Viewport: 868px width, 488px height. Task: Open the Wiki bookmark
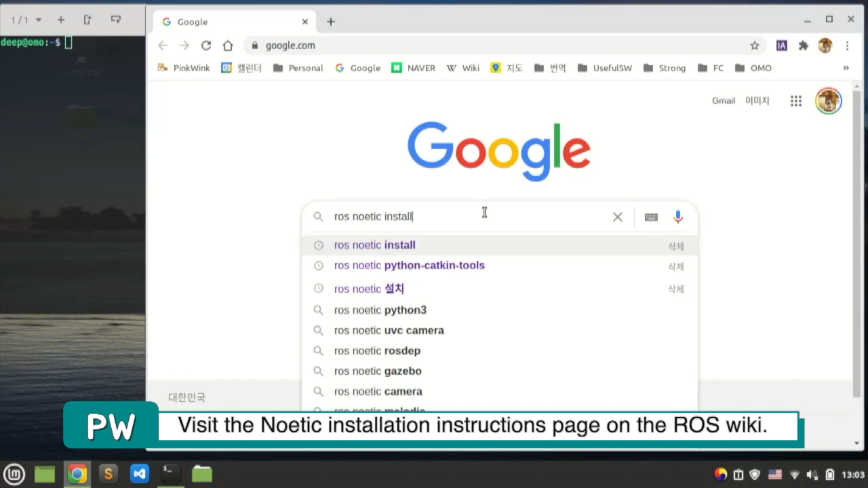(463, 68)
